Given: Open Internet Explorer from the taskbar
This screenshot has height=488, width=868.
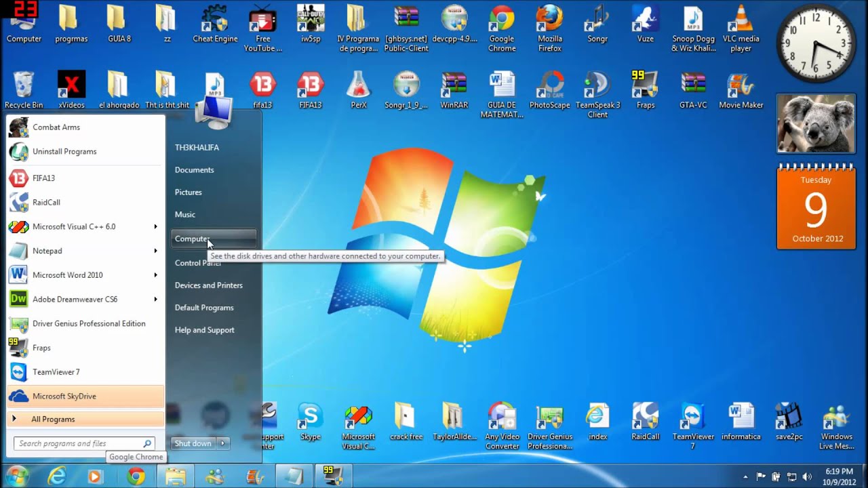Looking at the screenshot, I should pos(56,476).
